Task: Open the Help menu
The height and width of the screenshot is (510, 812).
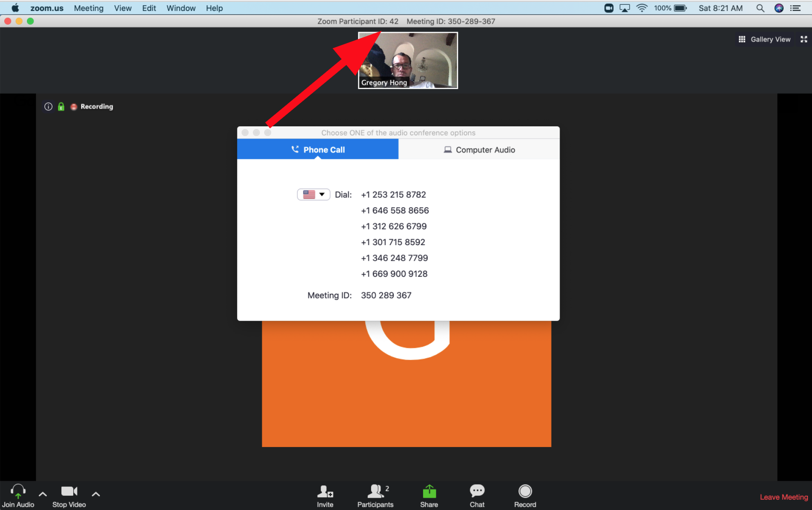Action: (214, 8)
